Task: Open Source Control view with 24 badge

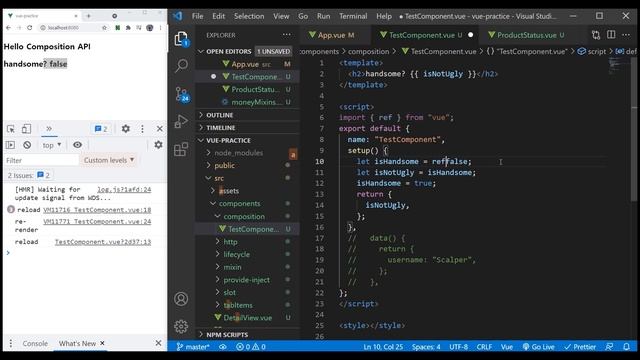Action: (x=181, y=94)
